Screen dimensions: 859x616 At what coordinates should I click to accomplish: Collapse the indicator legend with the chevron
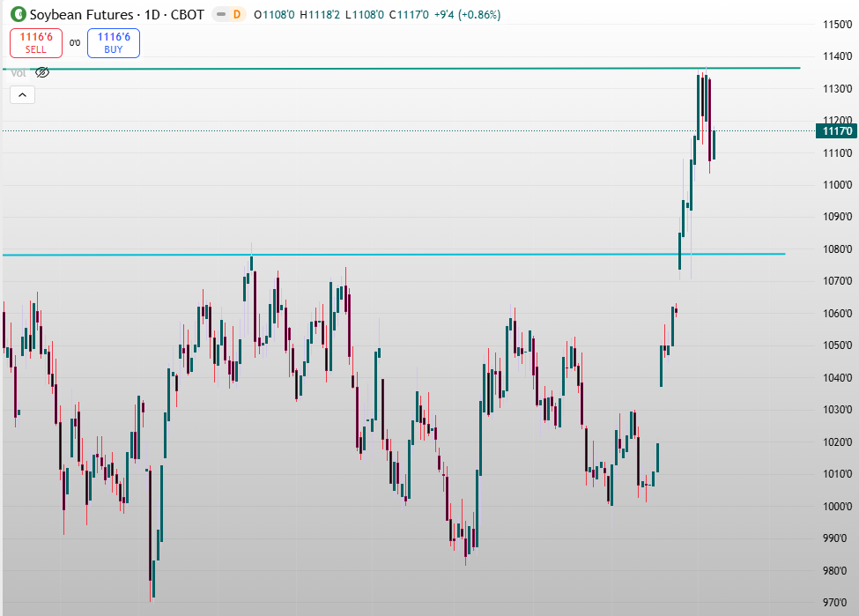tap(22, 94)
